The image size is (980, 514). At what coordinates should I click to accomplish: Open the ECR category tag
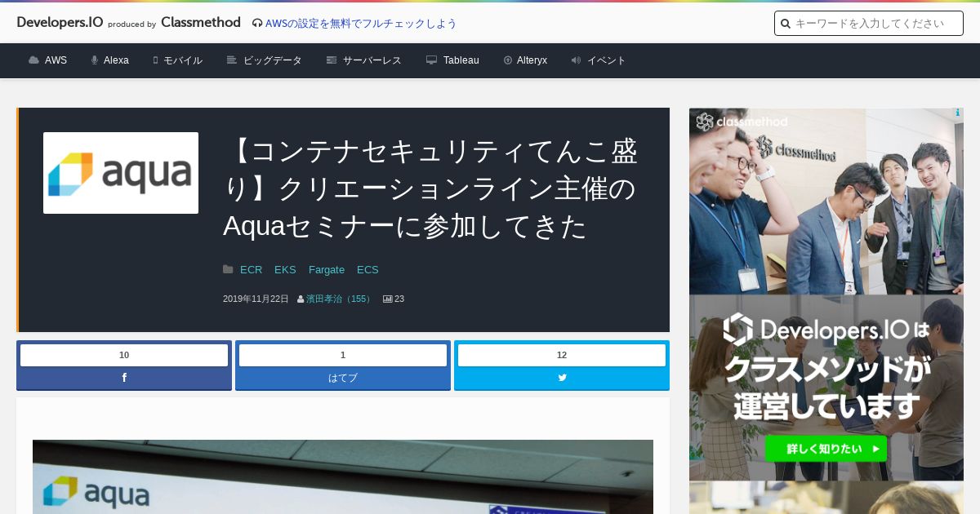[x=252, y=269]
